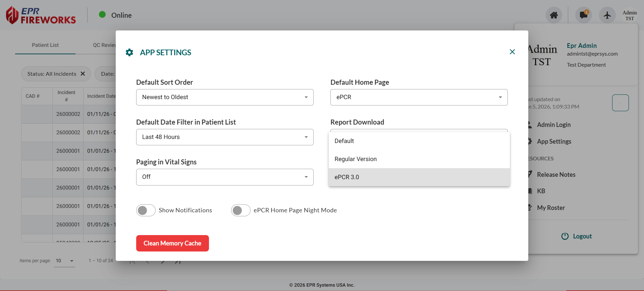644x291 pixels.
Task: Expand the Default Home Page dropdown
Action: coord(419,97)
